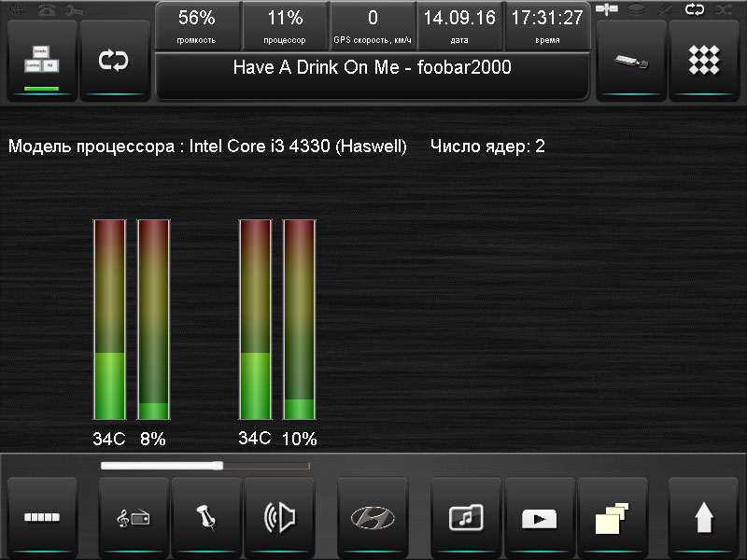Select the GPS speed readout
The height and width of the screenshot is (560, 747).
point(373,26)
